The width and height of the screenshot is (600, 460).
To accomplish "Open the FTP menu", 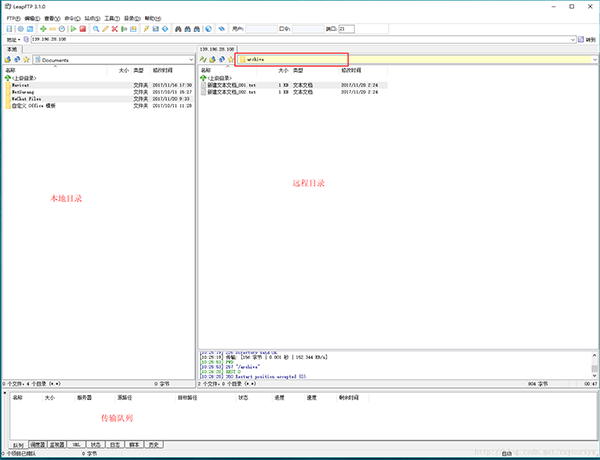I will (11, 18).
